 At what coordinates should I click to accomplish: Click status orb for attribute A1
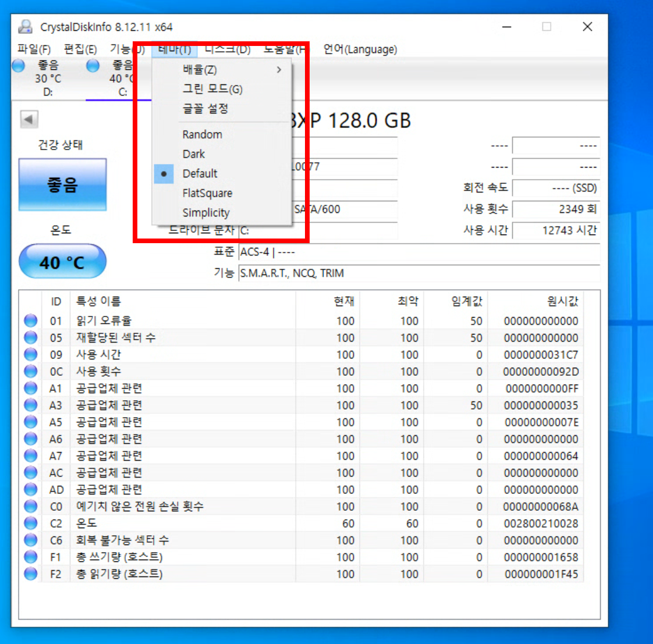coord(30,388)
